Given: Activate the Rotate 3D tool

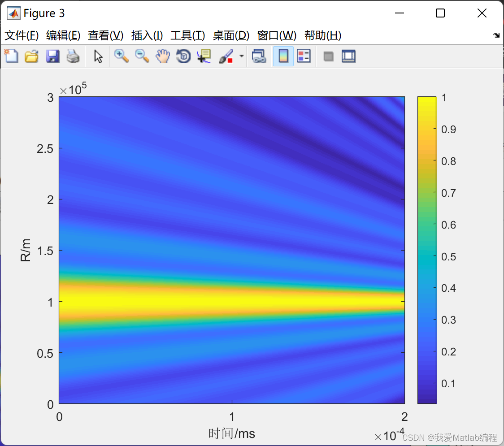Looking at the screenshot, I should tap(183, 56).
